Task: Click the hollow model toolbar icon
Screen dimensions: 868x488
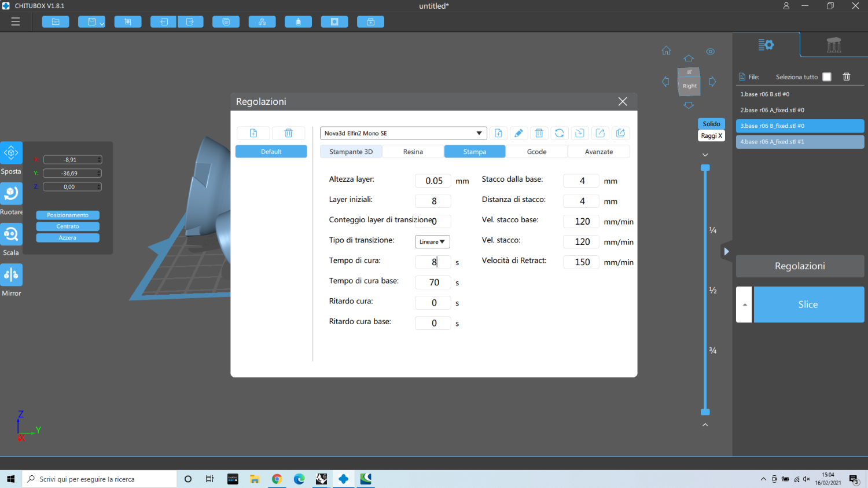Action: pos(334,22)
